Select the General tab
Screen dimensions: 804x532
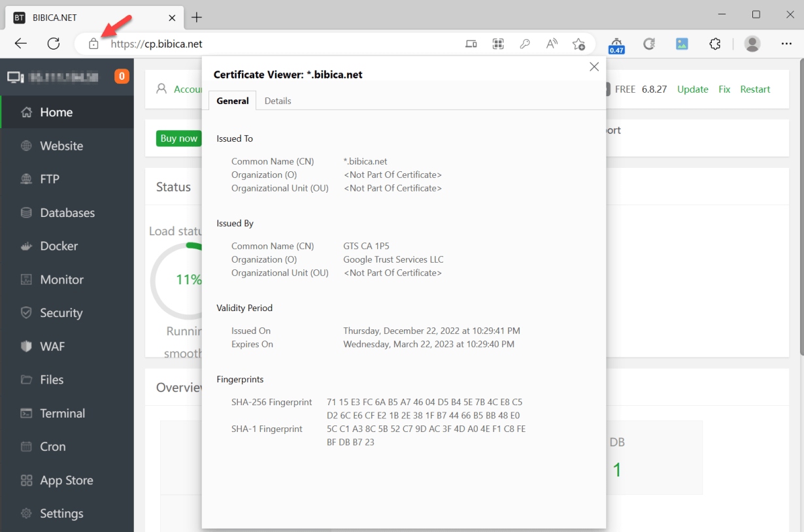[233, 101]
